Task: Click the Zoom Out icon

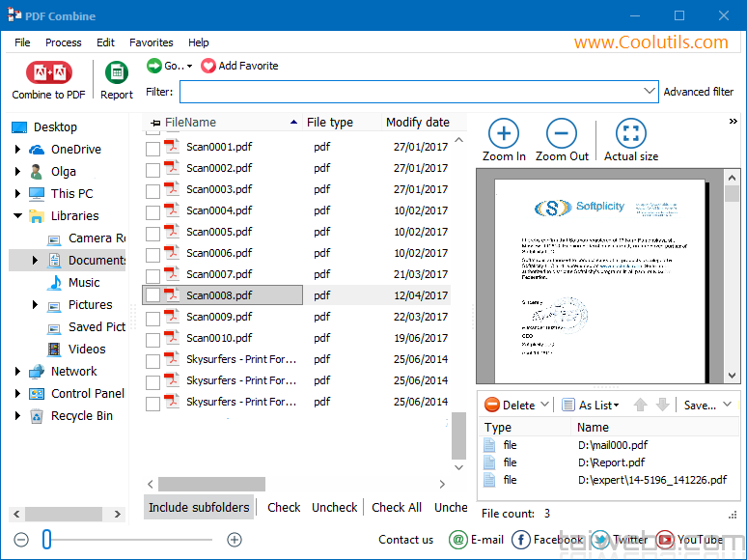Action: [562, 133]
